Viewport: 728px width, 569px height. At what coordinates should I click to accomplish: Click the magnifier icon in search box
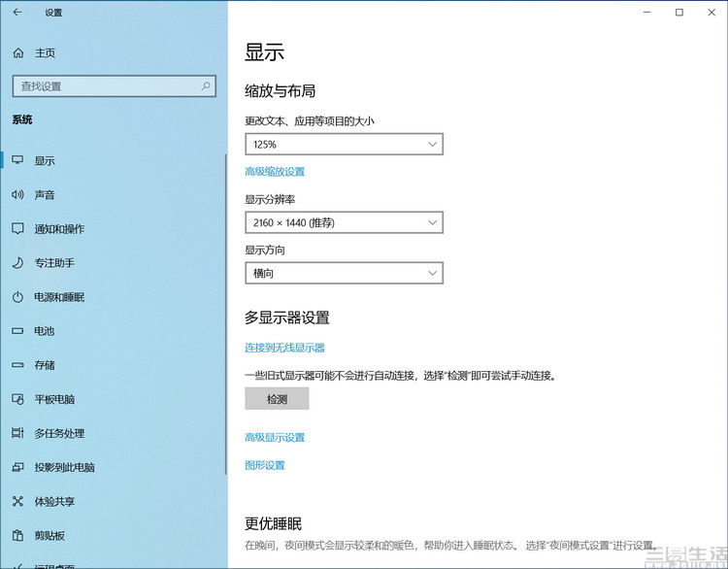[x=206, y=85]
